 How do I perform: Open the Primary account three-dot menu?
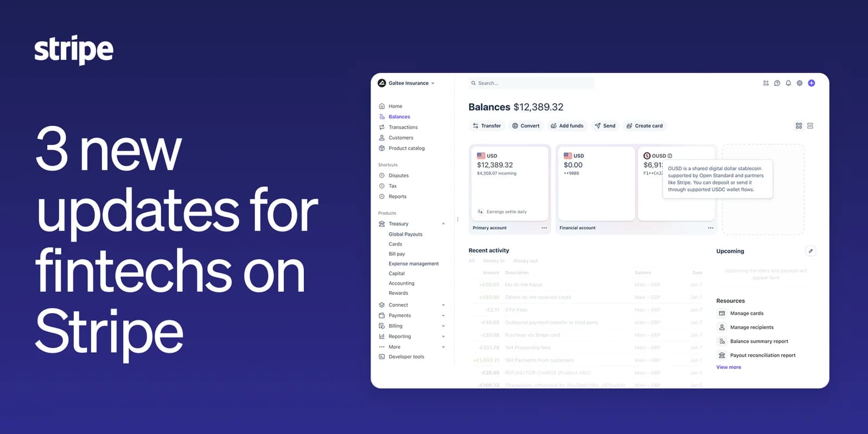pyautogui.click(x=544, y=228)
